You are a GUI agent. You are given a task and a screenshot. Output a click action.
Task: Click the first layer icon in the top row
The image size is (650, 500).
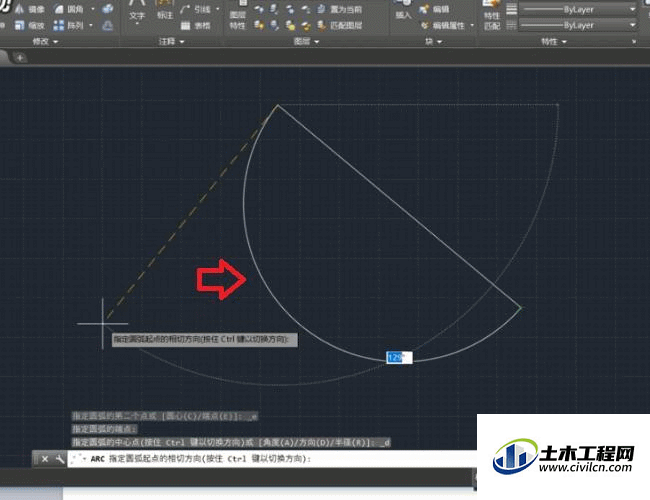click(x=260, y=9)
